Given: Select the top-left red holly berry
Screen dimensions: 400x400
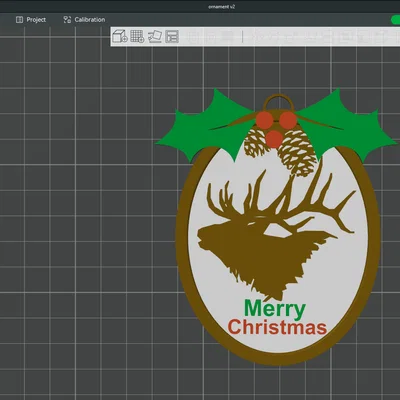Looking at the screenshot, I should 265,120.
